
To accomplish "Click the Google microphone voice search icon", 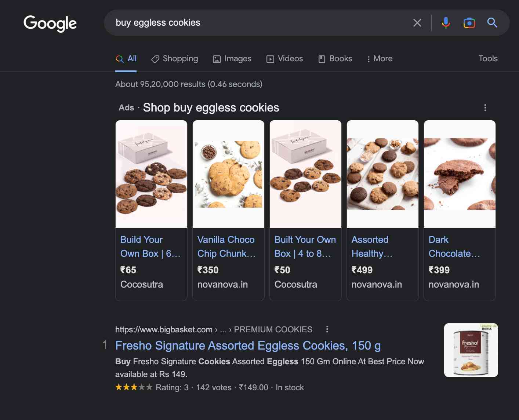I will tap(445, 23).
